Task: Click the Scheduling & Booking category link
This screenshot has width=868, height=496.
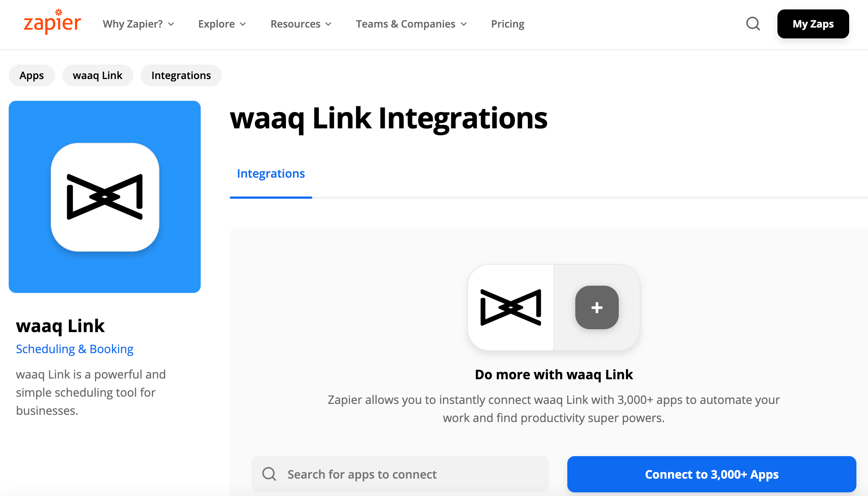Action: (75, 348)
